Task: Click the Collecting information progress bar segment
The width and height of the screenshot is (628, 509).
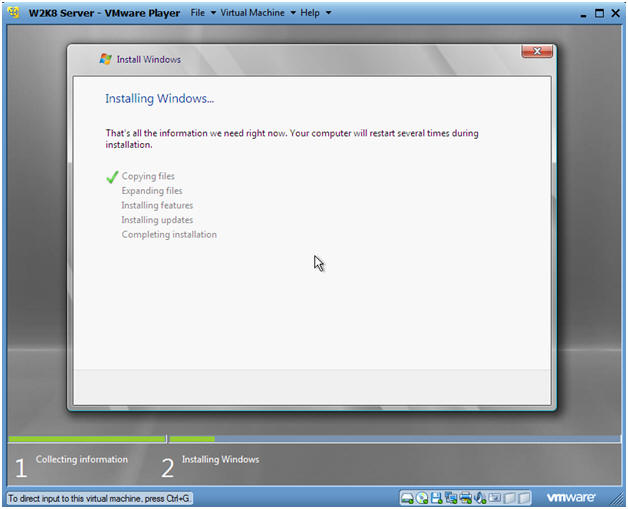Action: tap(87, 439)
